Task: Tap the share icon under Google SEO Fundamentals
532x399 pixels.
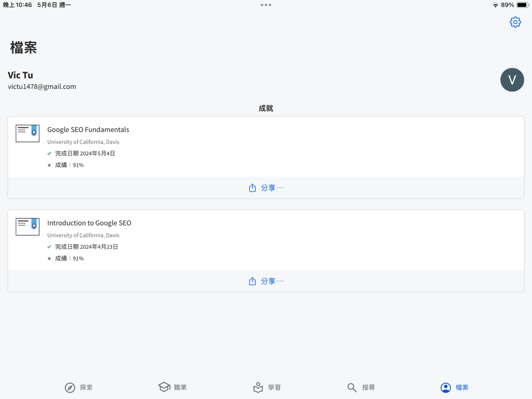Action: pos(252,188)
